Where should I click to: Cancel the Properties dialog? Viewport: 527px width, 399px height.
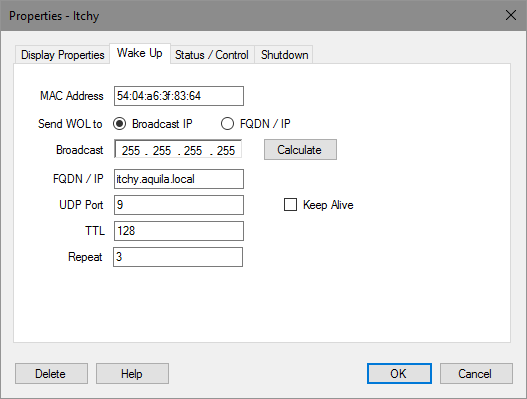point(476,373)
